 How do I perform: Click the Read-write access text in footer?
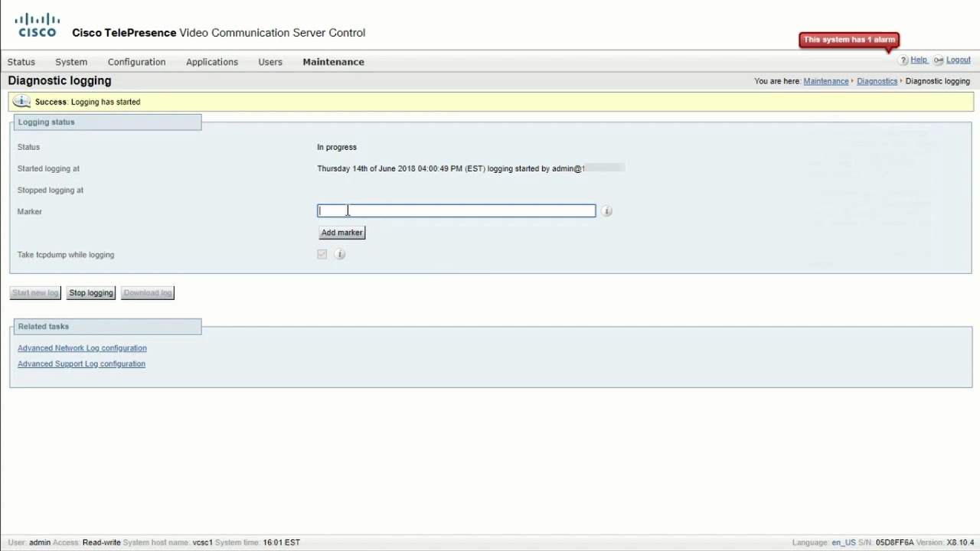tap(101, 543)
